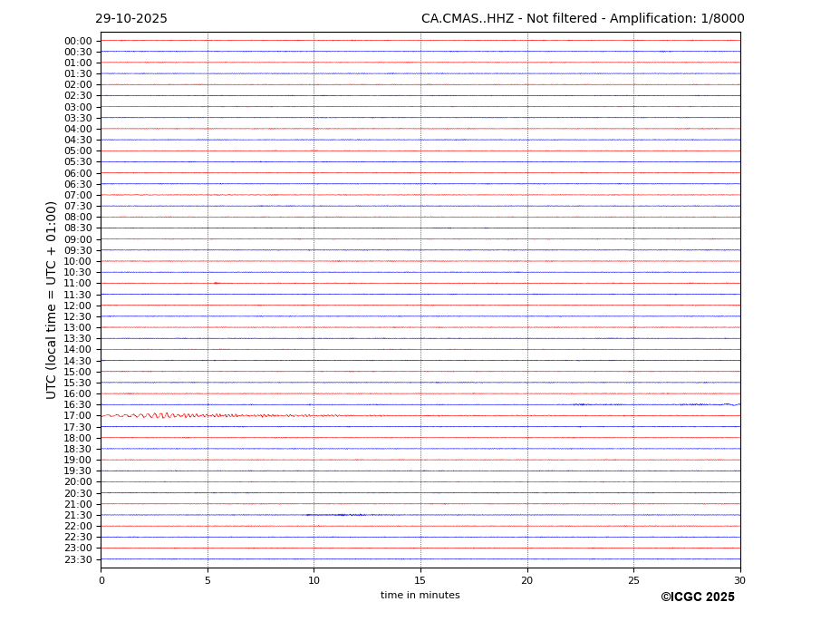Select the 11:00 row time label

click(78, 284)
